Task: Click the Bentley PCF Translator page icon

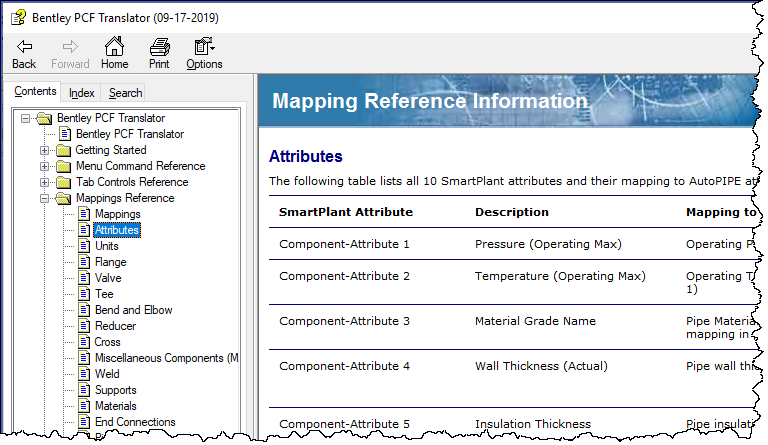Action: click(x=65, y=134)
